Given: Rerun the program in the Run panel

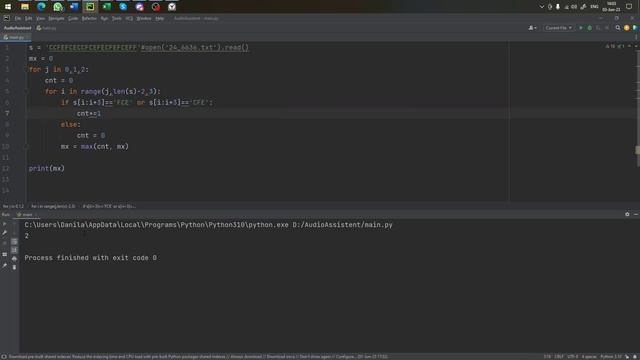Looking at the screenshot, I should [x=4, y=224].
